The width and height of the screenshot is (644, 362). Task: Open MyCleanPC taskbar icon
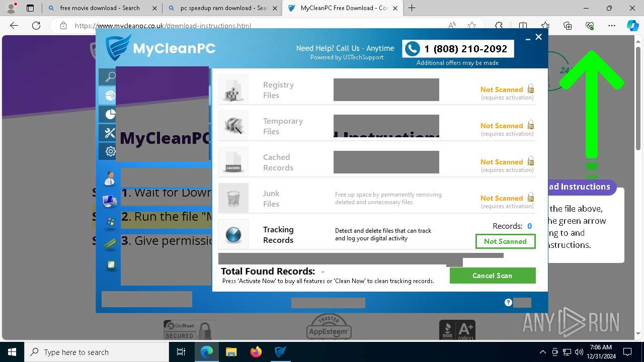pyautogui.click(x=281, y=352)
